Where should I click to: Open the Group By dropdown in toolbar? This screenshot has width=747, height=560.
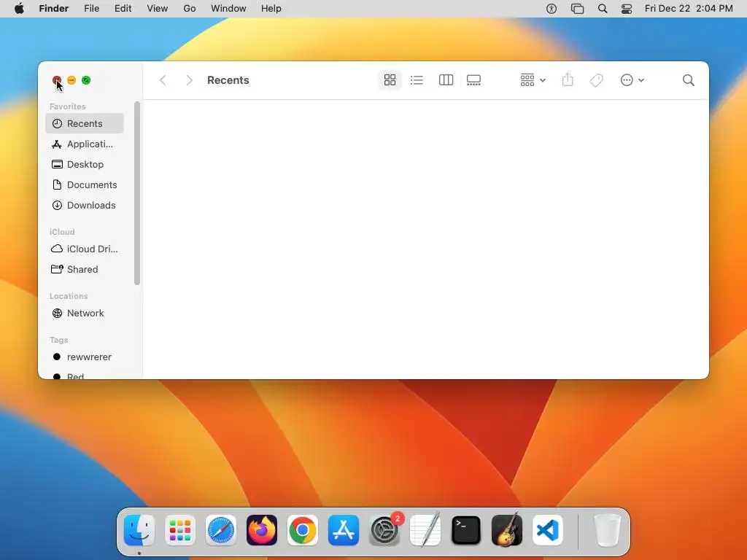tap(533, 80)
